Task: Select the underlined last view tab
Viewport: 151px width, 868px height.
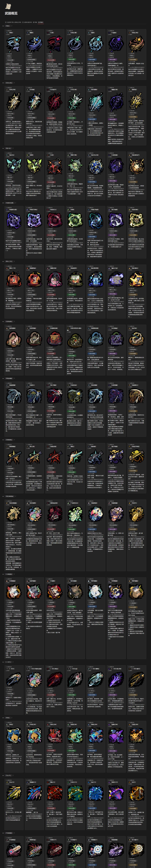Action: pos(41,22)
